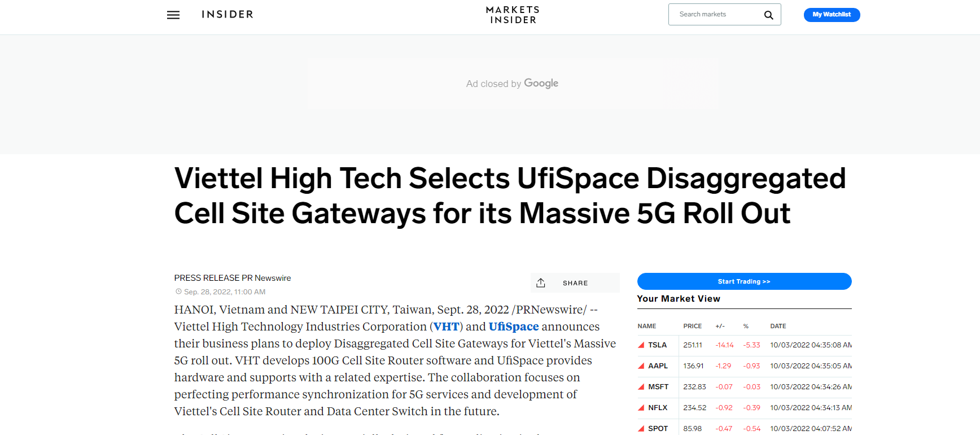Click the Start Trading button
Viewport: 980px width, 435px height.
coord(744,281)
